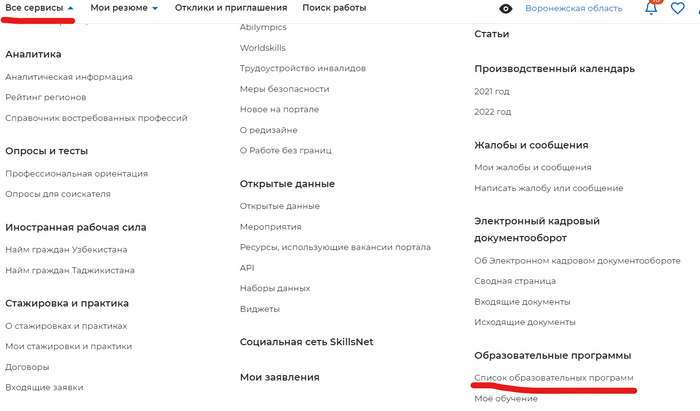This screenshot has height=411, width=700.
Task: Open Социальная сеть SkillsNet
Action: click(x=306, y=342)
